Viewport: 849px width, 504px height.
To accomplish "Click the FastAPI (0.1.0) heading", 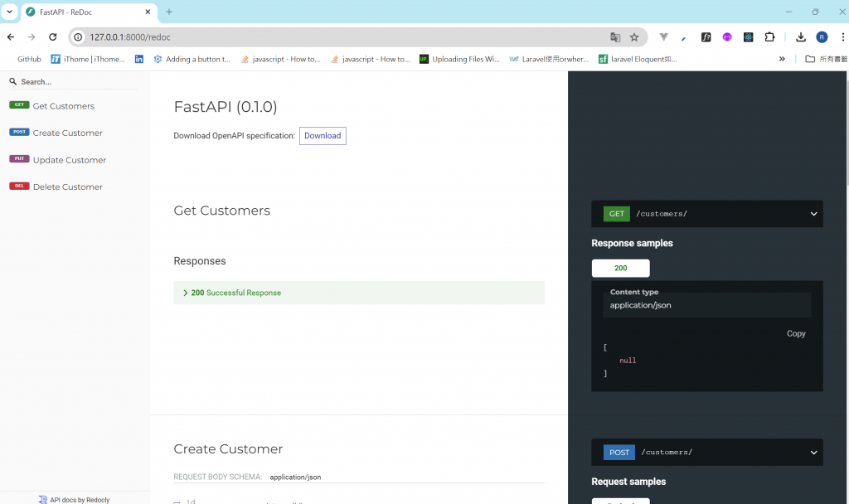I will tap(226, 107).
